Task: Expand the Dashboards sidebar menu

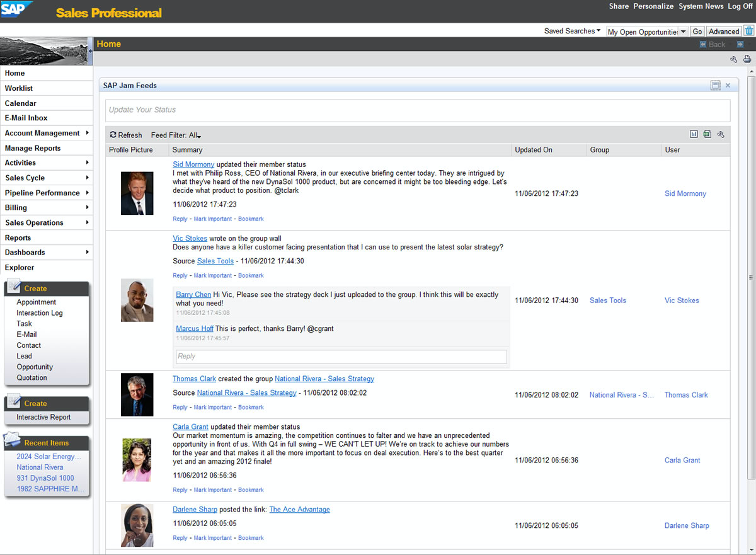Action: coord(26,252)
